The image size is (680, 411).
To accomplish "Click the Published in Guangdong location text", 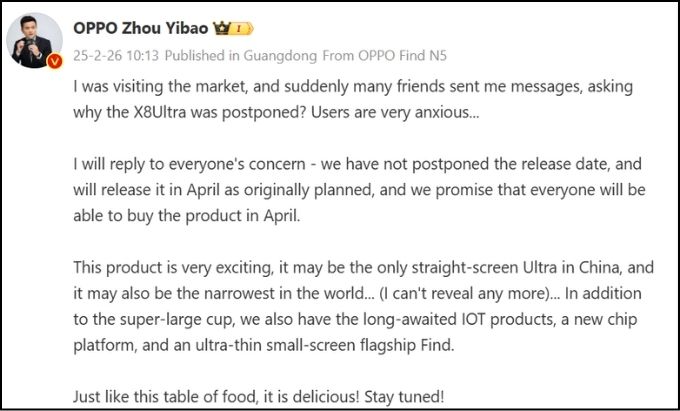I will (241, 56).
